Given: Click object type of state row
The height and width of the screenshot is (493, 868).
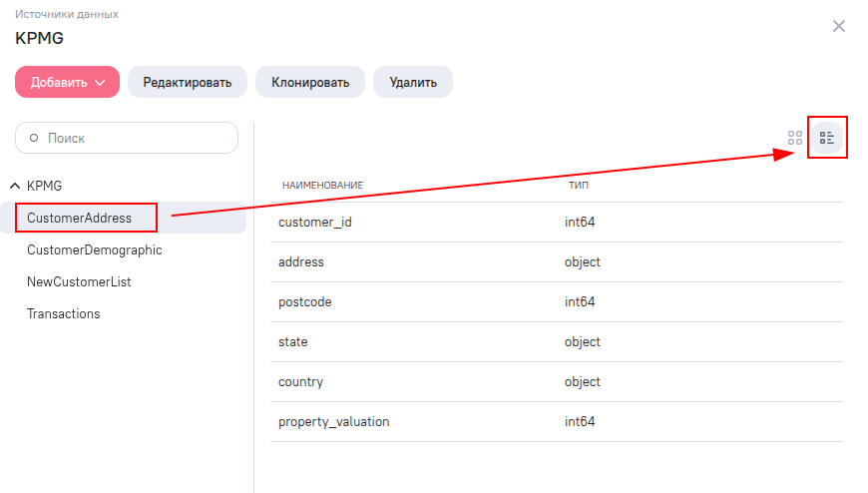Looking at the screenshot, I should click(x=583, y=341).
